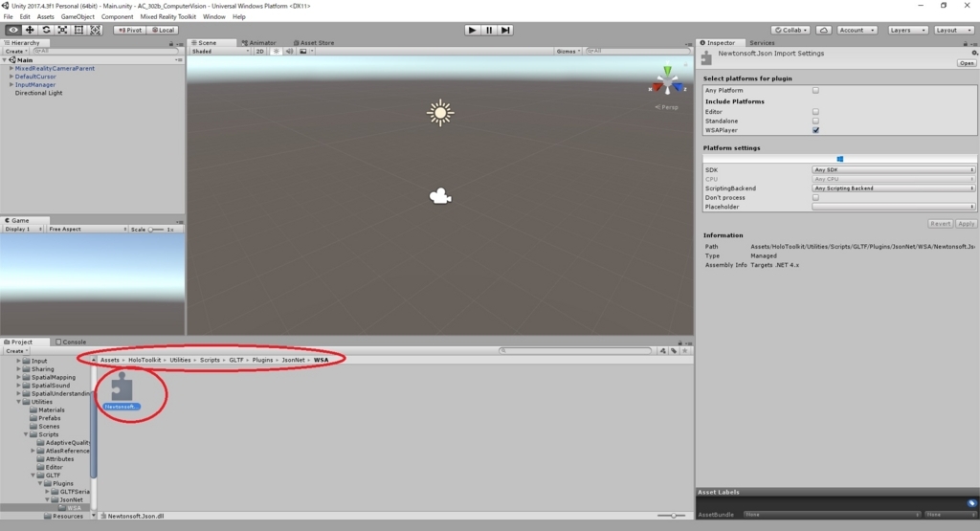The height and width of the screenshot is (531, 980).
Task: Open the File menu
Action: [x=8, y=17]
